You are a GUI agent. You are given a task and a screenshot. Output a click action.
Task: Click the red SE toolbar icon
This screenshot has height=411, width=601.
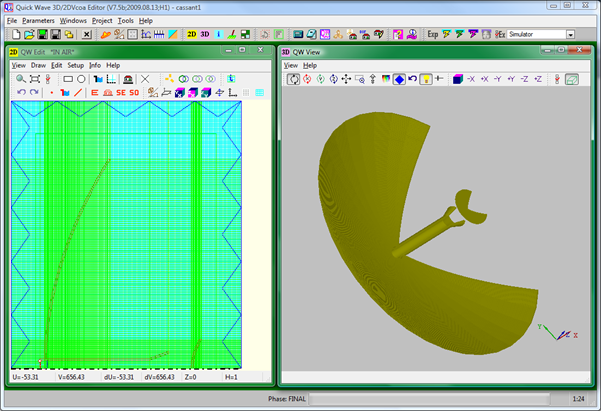[120, 92]
